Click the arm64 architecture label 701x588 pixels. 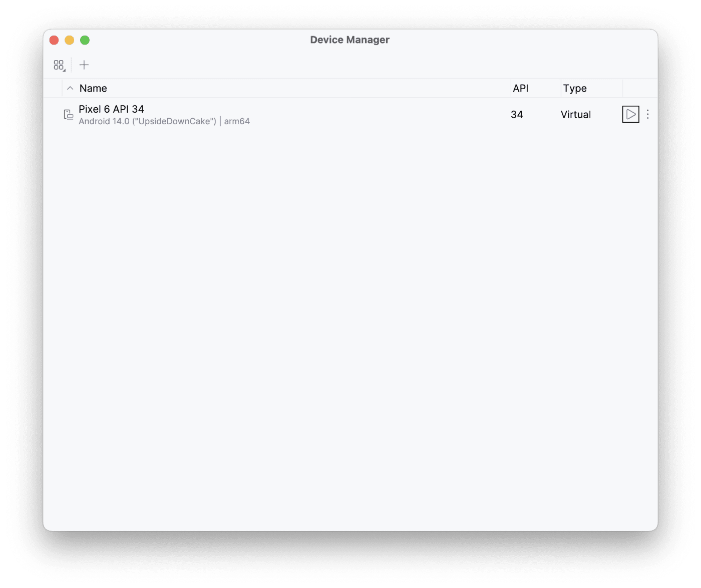(x=237, y=121)
